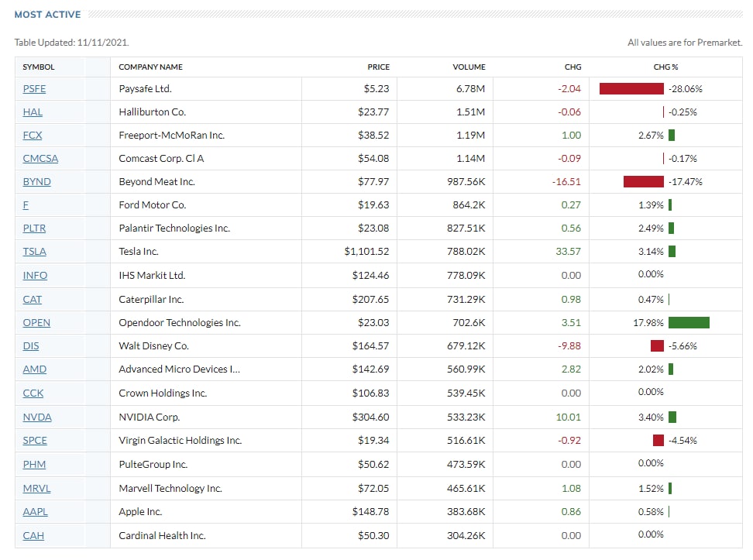Click the Ford Motor Co. price $19.63

373,205
